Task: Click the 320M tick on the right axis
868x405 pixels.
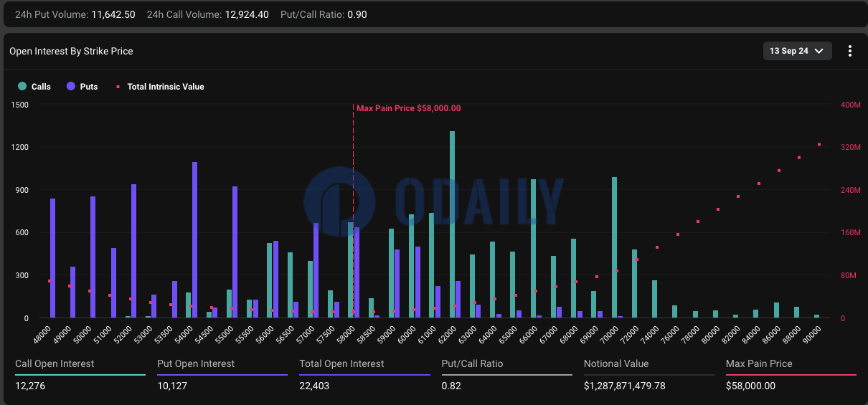Action: [x=850, y=147]
